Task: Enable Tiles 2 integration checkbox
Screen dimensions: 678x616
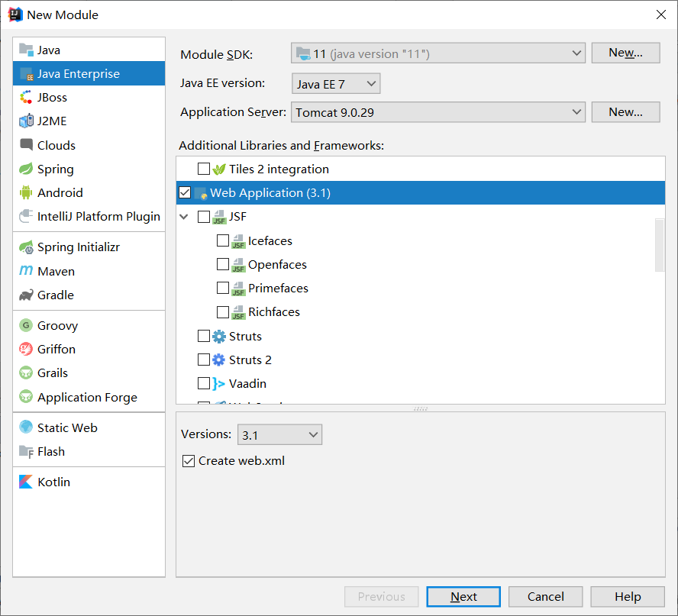Action: (204, 169)
